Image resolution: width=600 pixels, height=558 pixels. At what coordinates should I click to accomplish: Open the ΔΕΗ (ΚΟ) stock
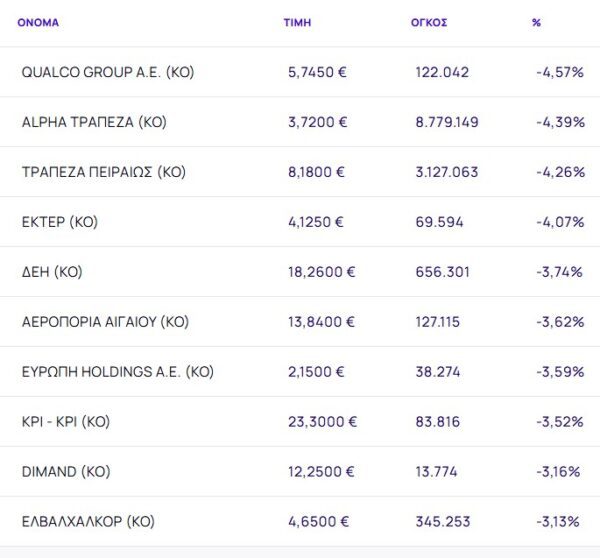pos(51,272)
